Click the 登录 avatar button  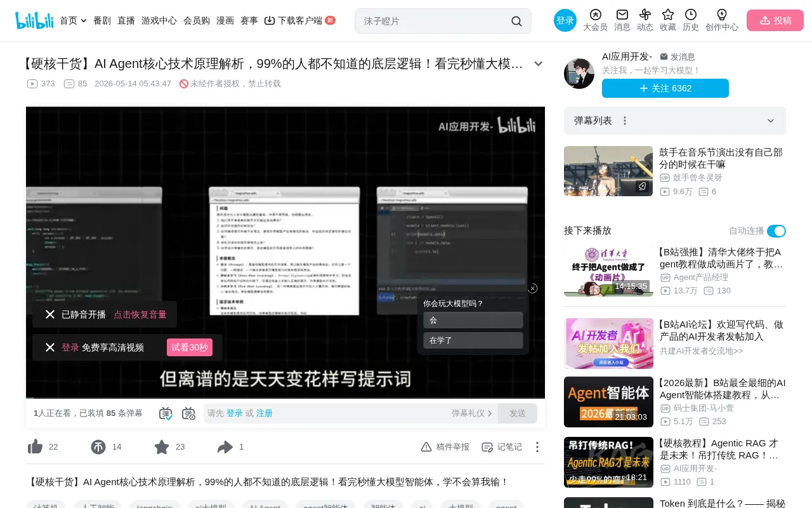[x=565, y=20]
